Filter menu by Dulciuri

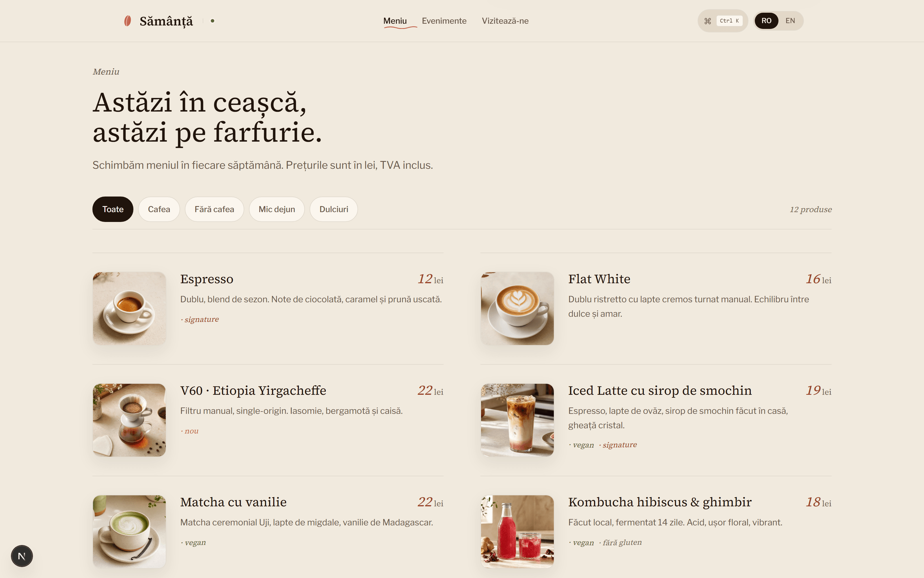334,209
